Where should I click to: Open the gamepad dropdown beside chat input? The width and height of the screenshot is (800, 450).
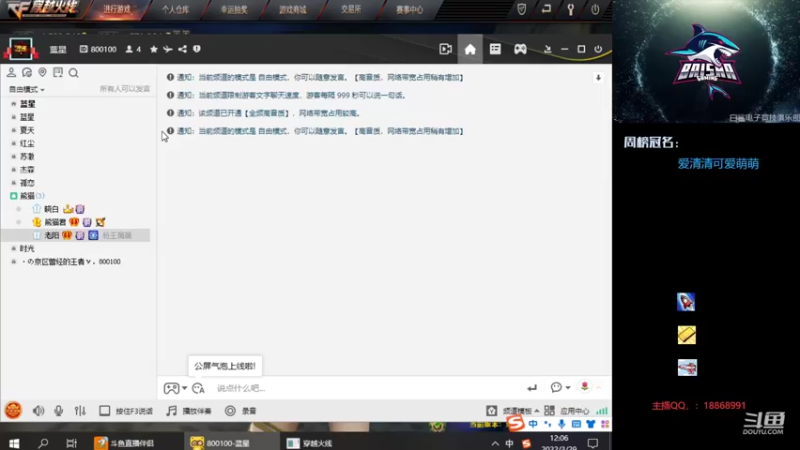(175, 388)
